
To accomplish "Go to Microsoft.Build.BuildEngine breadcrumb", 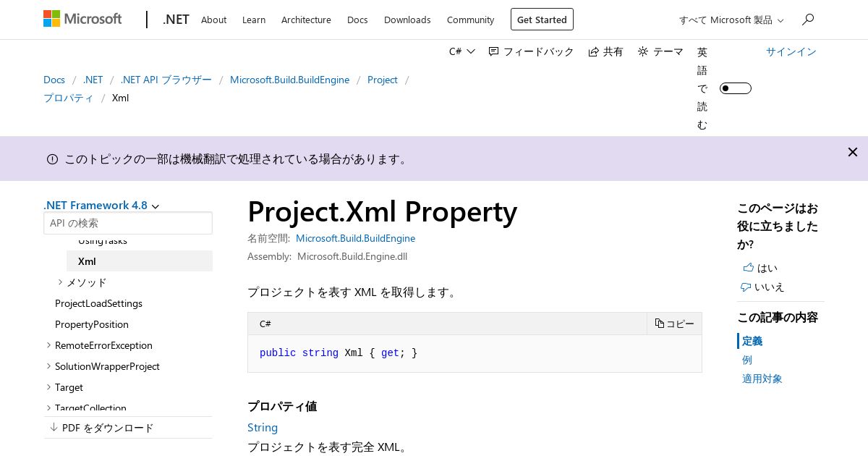I will coord(289,80).
